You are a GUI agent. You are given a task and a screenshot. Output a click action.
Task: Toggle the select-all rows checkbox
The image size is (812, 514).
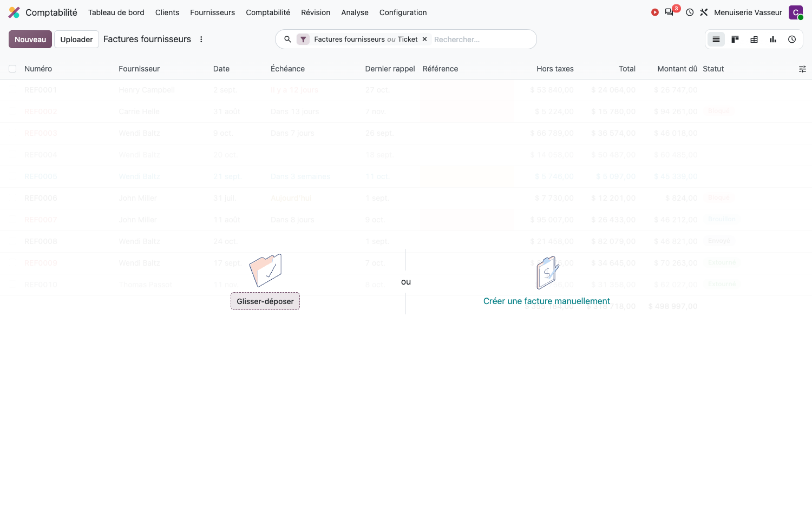click(x=12, y=69)
